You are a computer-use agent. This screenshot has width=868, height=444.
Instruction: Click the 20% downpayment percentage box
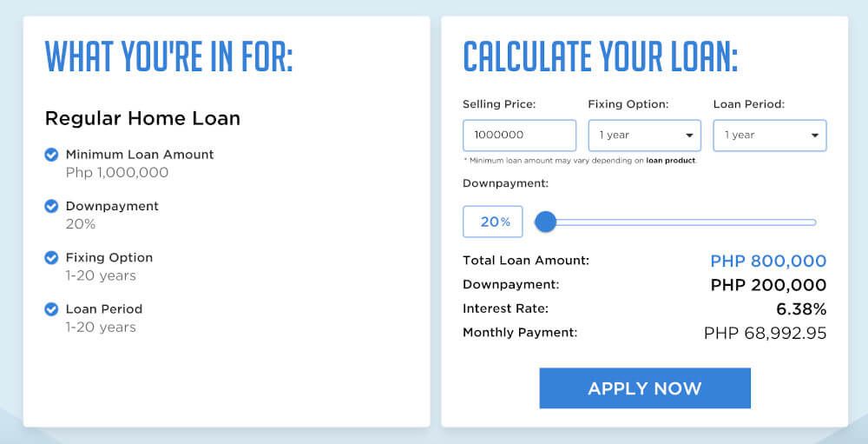(x=493, y=222)
